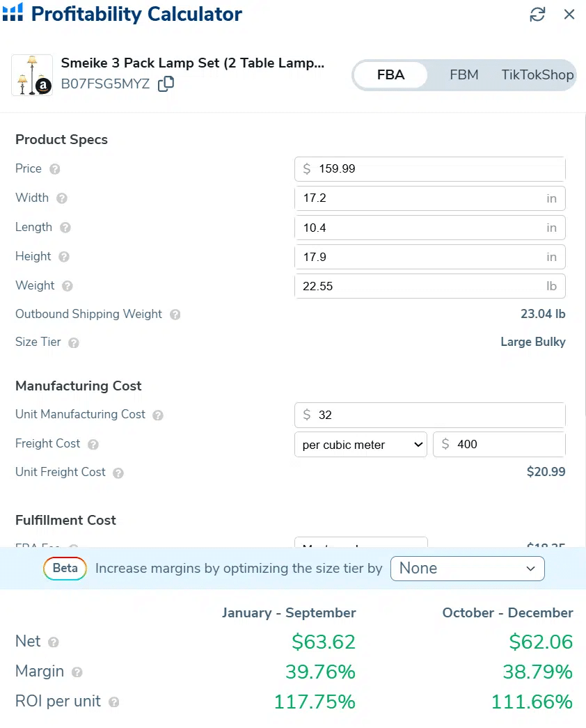Open size tier optimization dropdown
The height and width of the screenshot is (728, 586).
pyautogui.click(x=467, y=569)
